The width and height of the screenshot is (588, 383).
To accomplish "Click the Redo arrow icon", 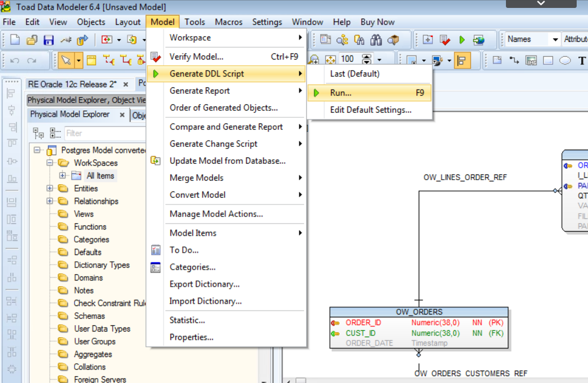I will tap(32, 61).
